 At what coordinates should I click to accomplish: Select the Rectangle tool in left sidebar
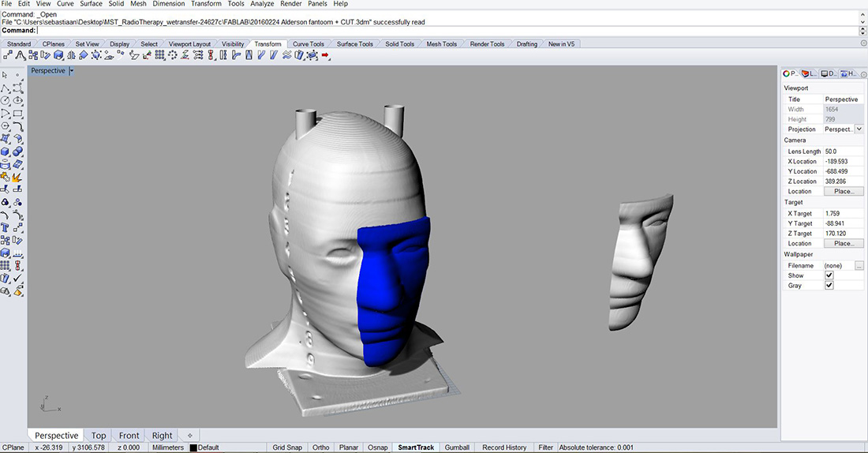click(17, 112)
